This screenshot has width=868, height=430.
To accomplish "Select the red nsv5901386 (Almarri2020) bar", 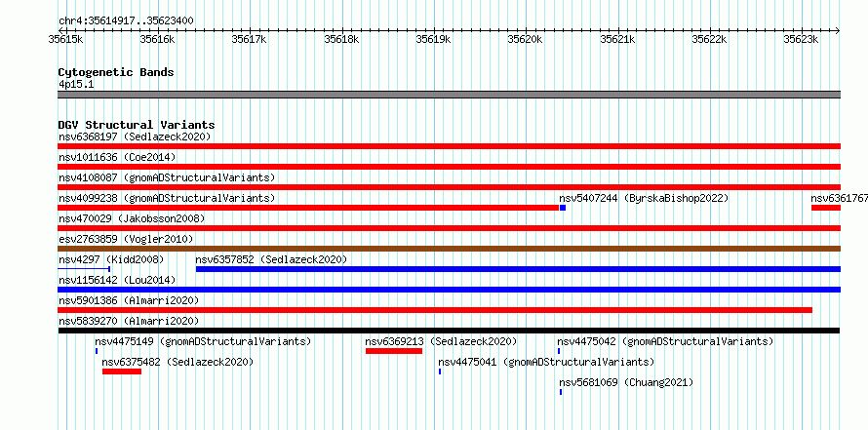I will point(435,310).
